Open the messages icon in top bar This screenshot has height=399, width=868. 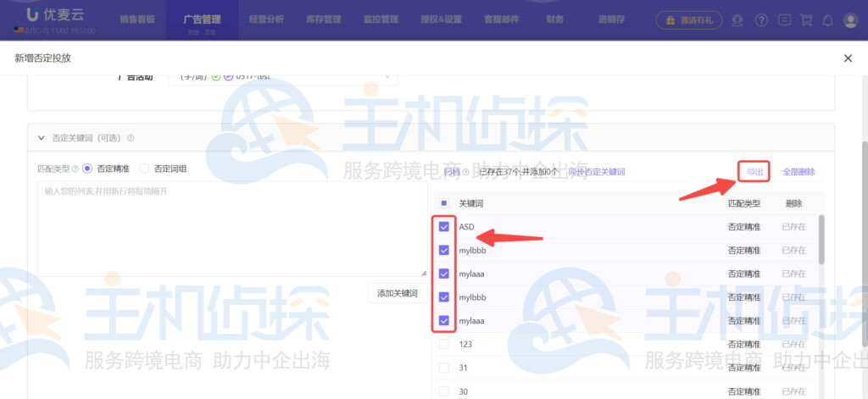[784, 19]
